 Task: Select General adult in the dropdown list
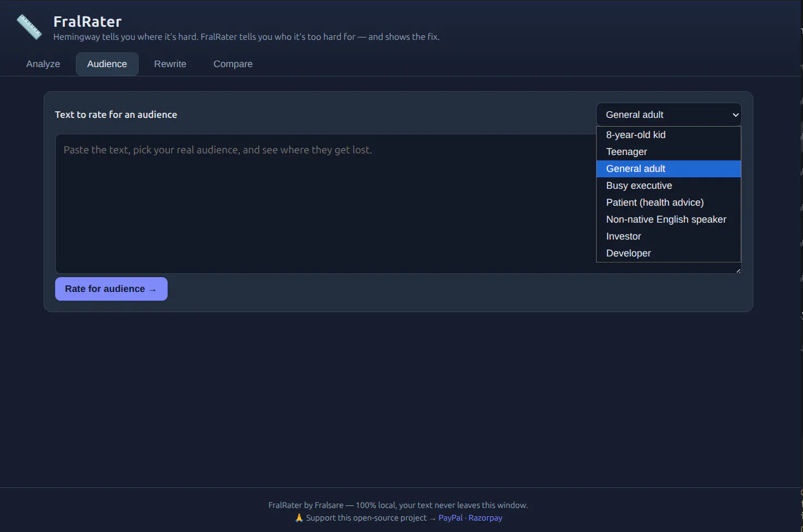(669, 169)
